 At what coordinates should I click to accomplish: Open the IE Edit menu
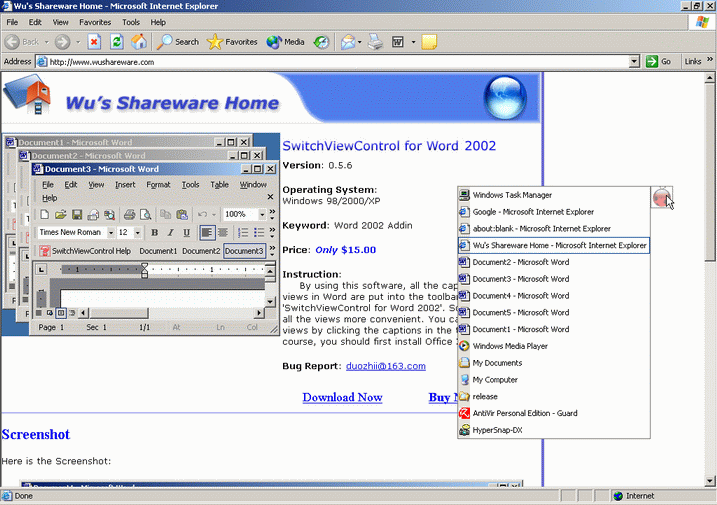pos(35,22)
